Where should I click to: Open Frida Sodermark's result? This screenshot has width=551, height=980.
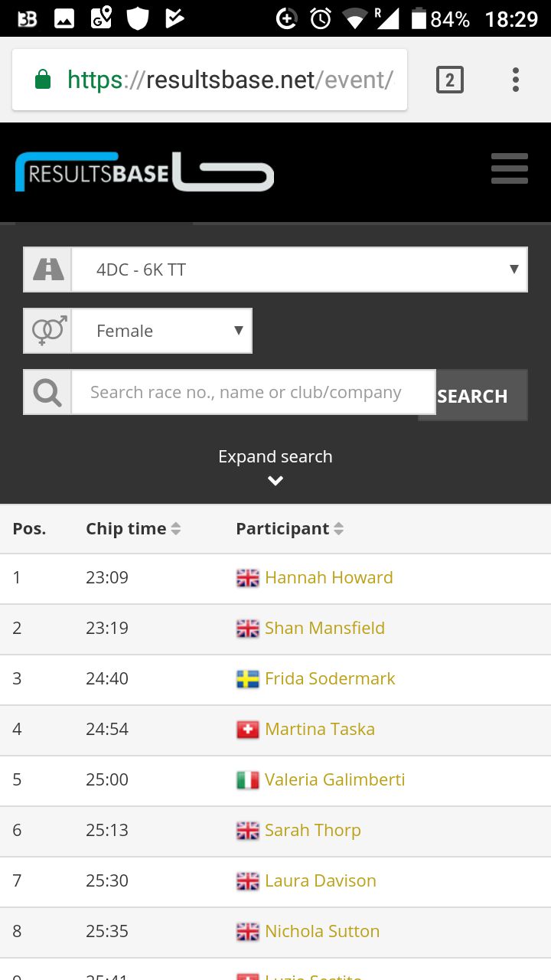point(330,678)
